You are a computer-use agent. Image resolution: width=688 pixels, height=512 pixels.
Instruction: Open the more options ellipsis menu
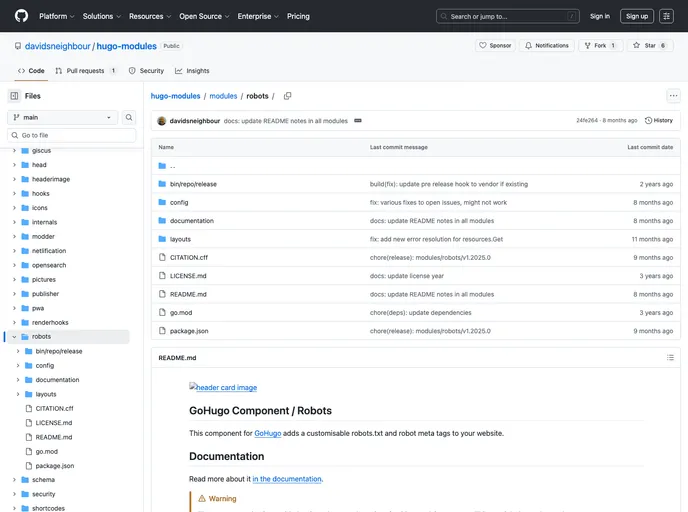pos(673,96)
